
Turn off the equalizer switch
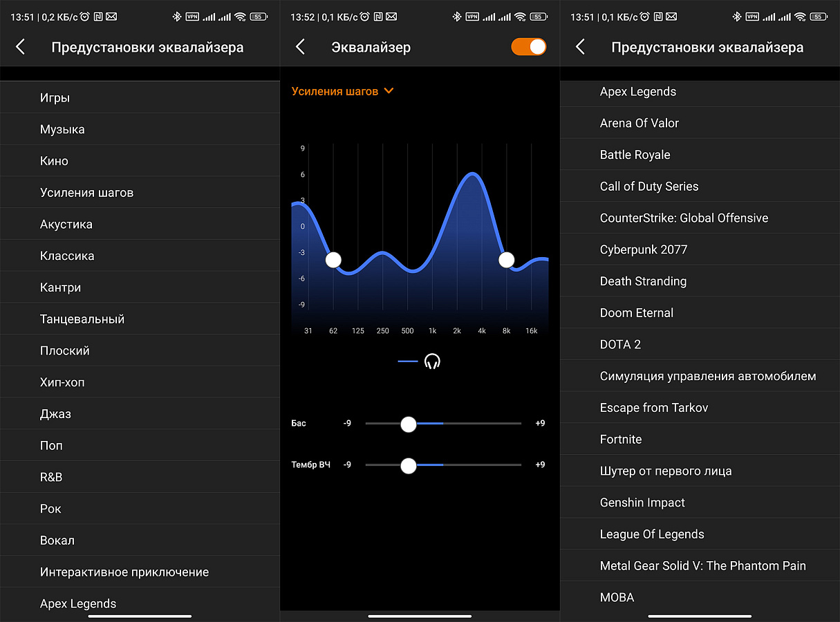click(529, 47)
